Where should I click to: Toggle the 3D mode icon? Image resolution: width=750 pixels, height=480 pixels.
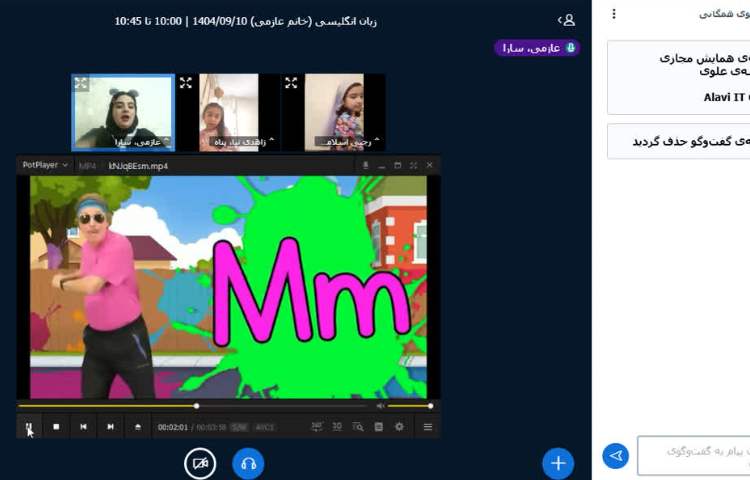pos(337,426)
